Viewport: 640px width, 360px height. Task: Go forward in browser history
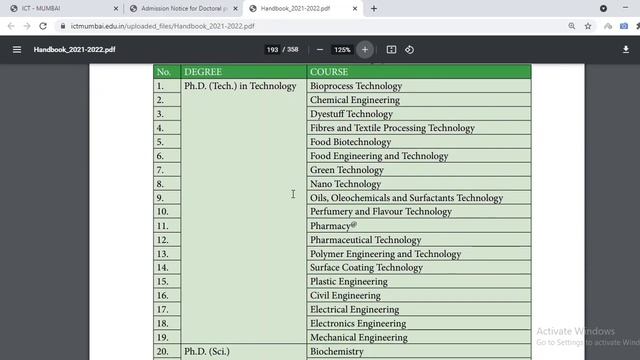[x=27, y=26]
